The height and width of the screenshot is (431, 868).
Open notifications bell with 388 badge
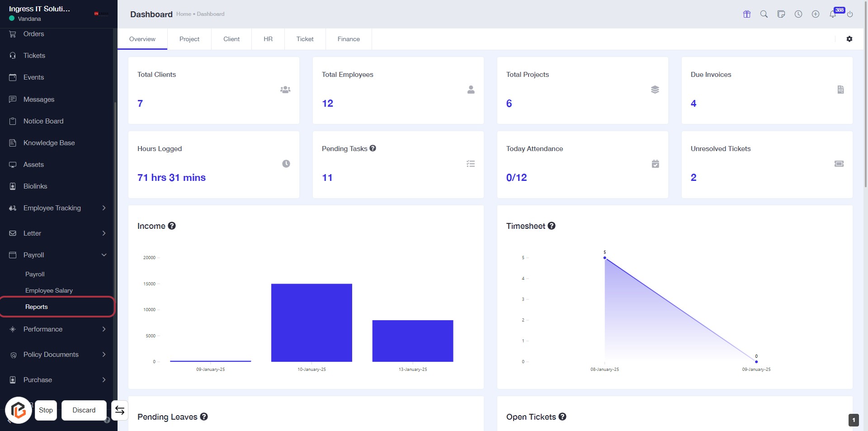pos(833,14)
